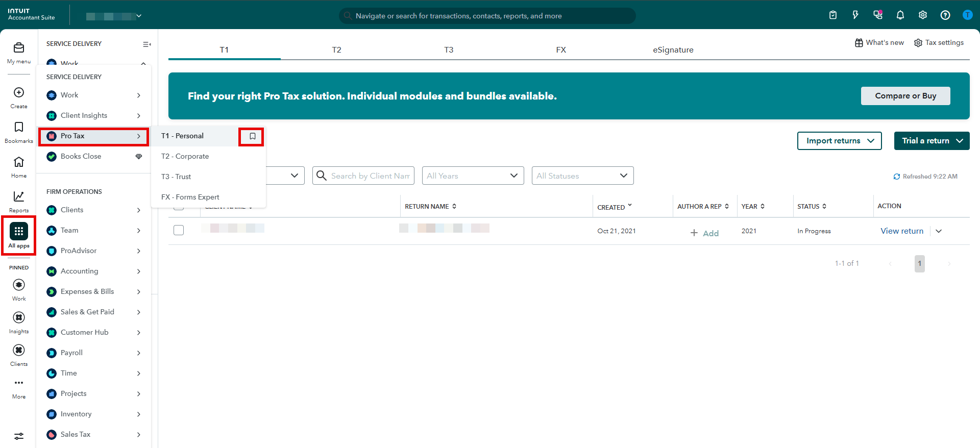The width and height of the screenshot is (980, 448).
Task: Collapse the Service Delivery side panel
Action: (x=146, y=44)
